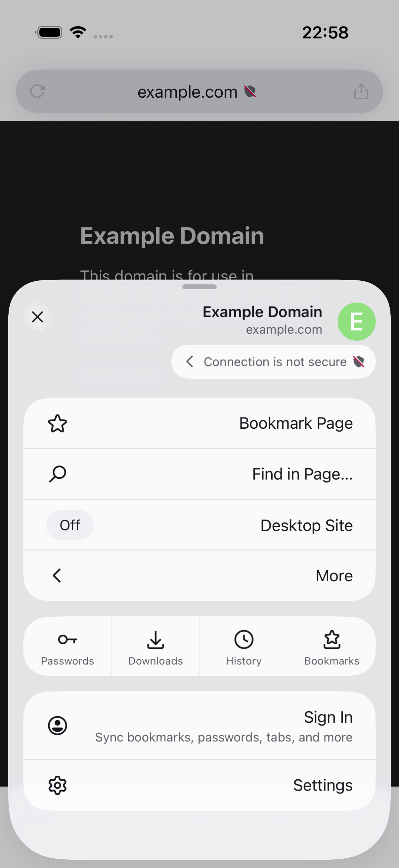
Task: Tap the green E site avatar
Action: click(x=357, y=321)
